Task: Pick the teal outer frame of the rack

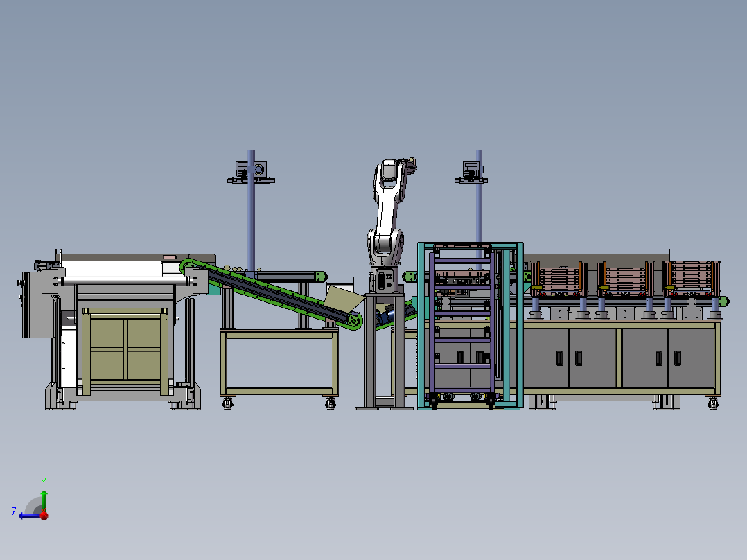Action: tap(471, 326)
